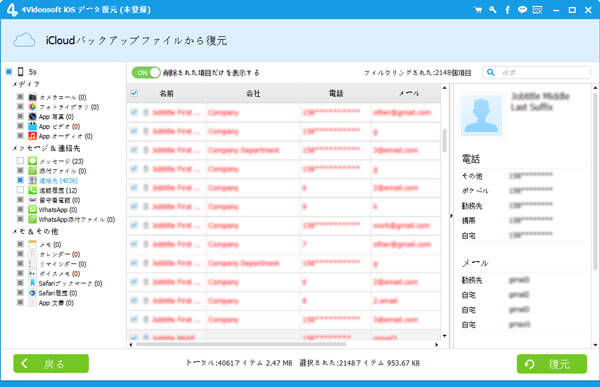Open the shopping cart purchase icon

[x=478, y=10]
